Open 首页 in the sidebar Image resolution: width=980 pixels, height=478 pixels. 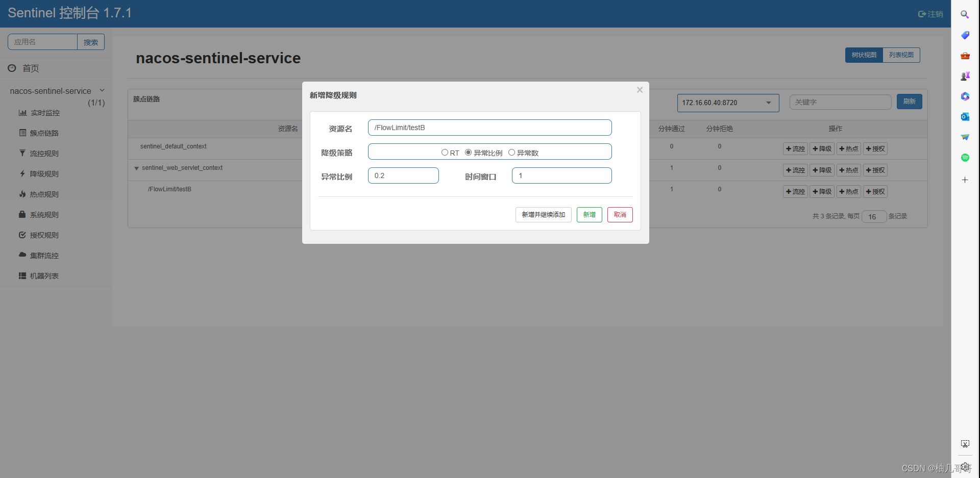click(31, 68)
